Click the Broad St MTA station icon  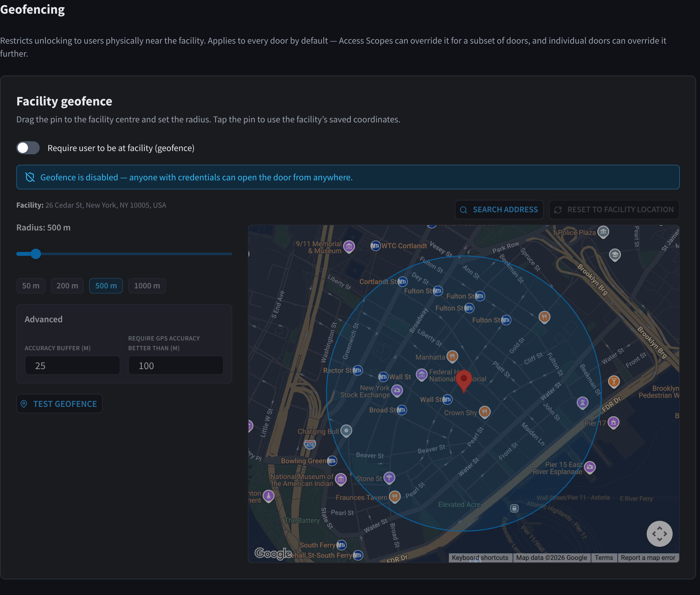point(402,410)
